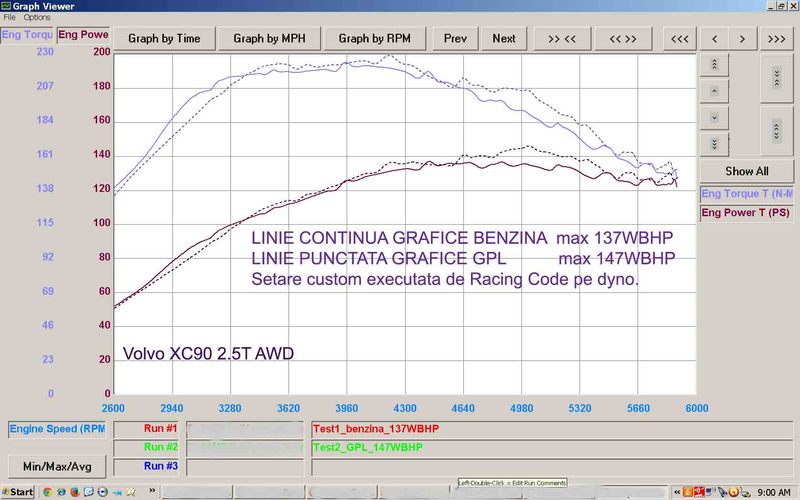Image resolution: width=800 pixels, height=500 pixels.
Task: Open Chrome from the taskbar quick launch
Action: (x=47, y=492)
